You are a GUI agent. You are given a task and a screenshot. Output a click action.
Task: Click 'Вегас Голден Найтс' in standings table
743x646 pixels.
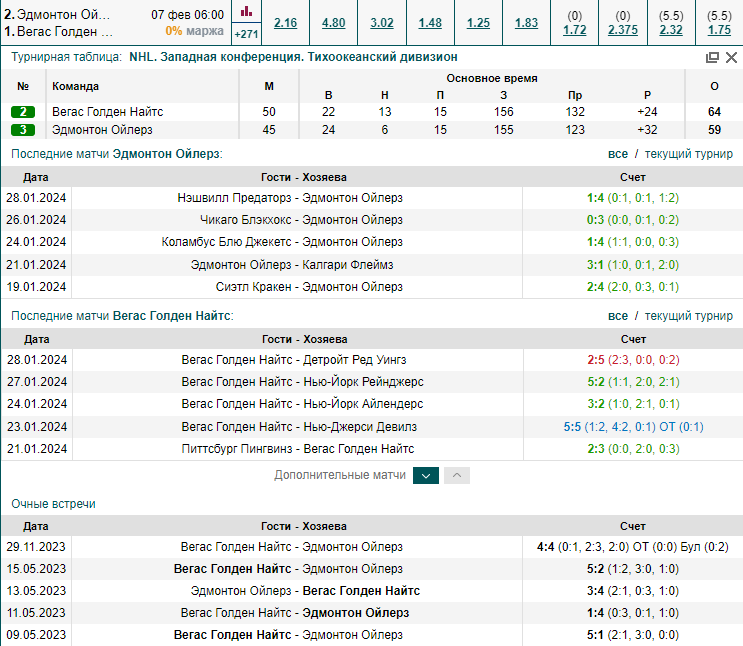(x=108, y=112)
